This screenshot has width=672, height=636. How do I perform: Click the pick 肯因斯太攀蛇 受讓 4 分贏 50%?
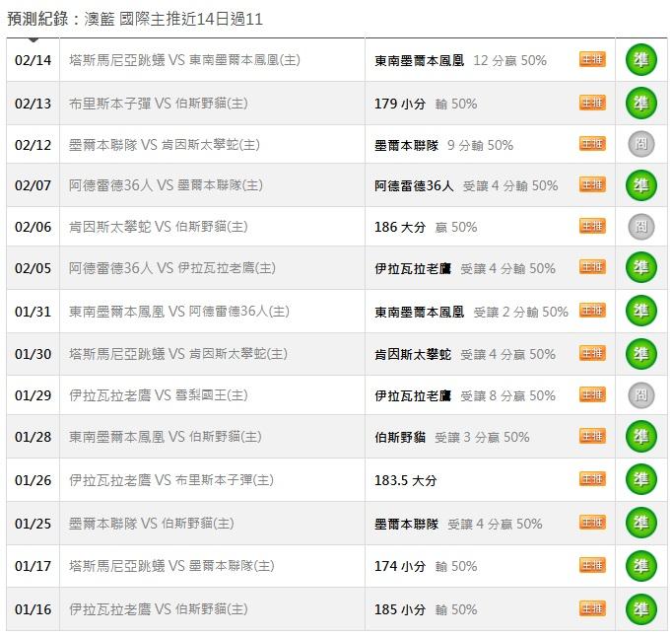pos(465,354)
